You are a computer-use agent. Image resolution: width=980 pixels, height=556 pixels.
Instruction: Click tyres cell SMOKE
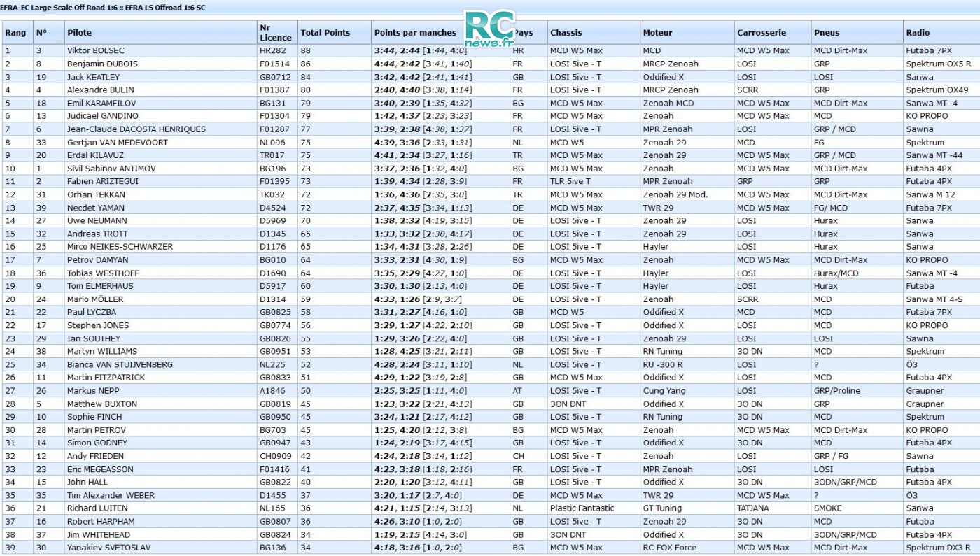[828, 508]
